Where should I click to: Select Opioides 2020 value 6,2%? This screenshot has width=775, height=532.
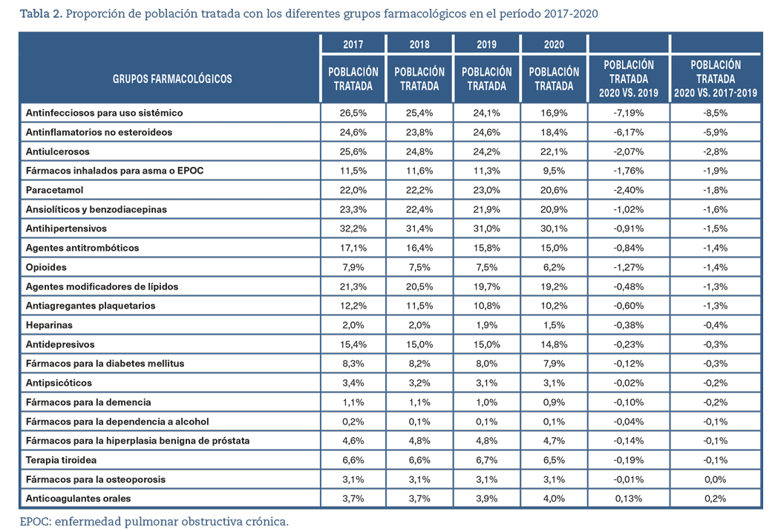(x=554, y=267)
